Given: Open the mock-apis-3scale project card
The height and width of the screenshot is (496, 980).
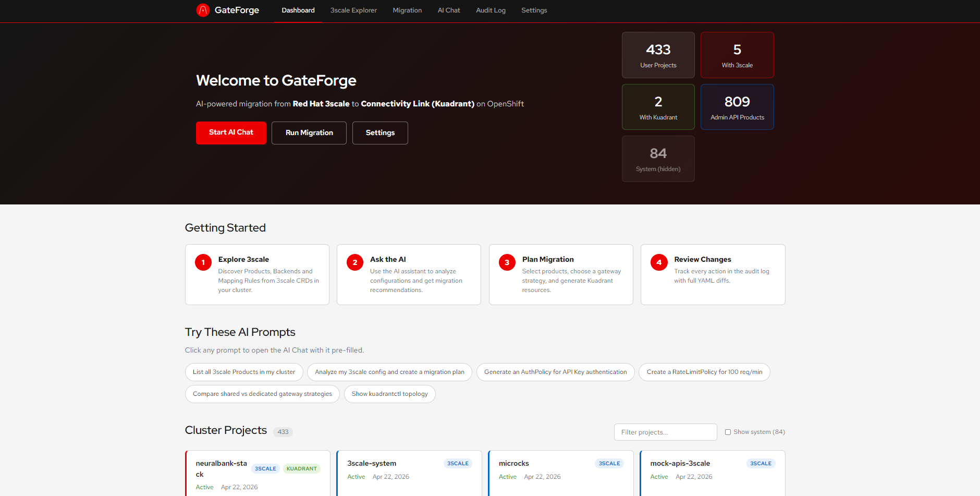Looking at the screenshot, I should [712, 473].
